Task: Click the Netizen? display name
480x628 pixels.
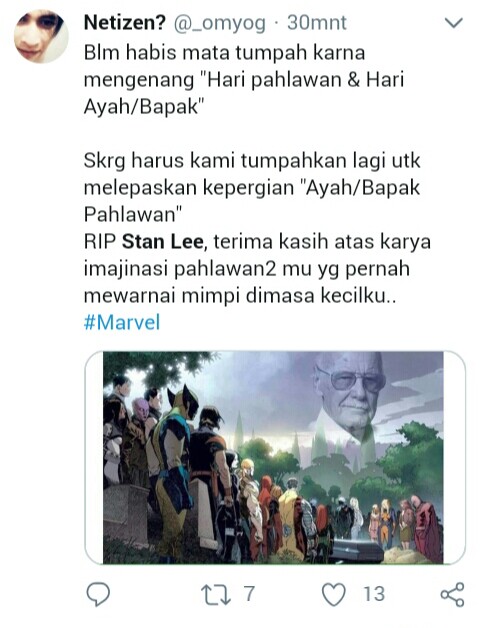Action: [x=125, y=23]
